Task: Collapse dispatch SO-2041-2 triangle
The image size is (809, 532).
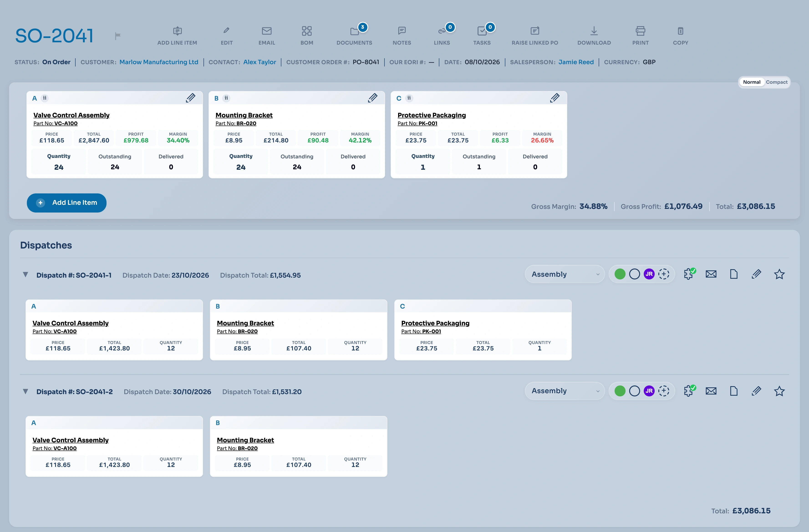Action: tap(25, 391)
